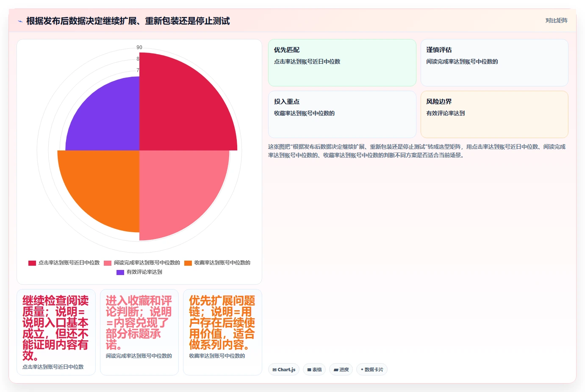Click the description paragraph starting 这张图把

coord(417,151)
